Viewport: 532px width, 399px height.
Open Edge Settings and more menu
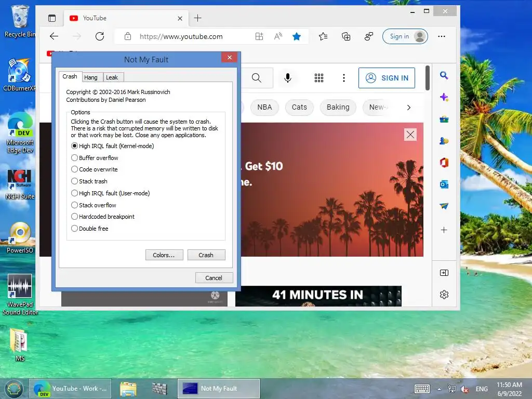[442, 36]
